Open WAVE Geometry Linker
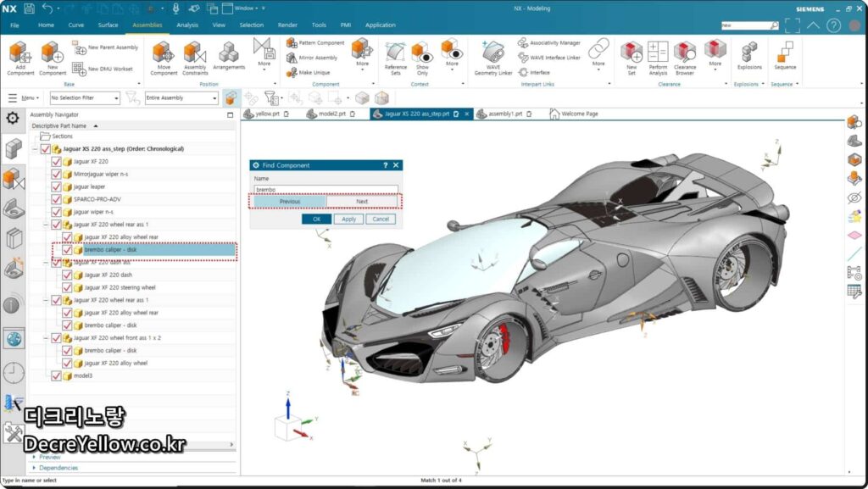This screenshot has width=868, height=489. (x=492, y=58)
